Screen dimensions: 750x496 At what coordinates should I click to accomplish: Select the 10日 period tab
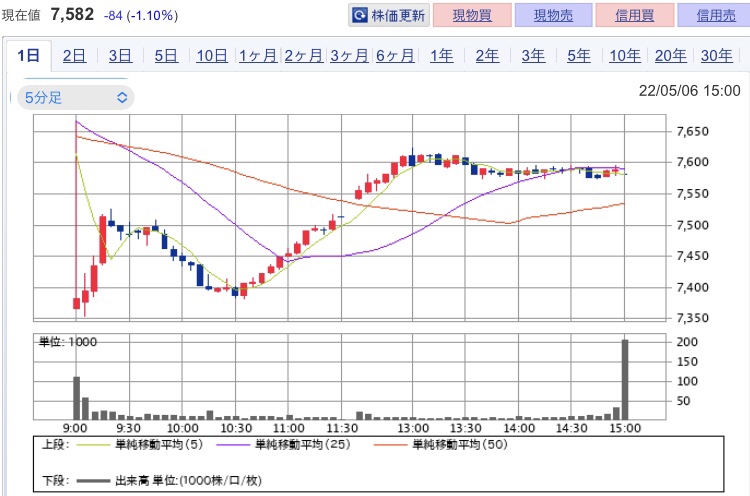pos(212,56)
